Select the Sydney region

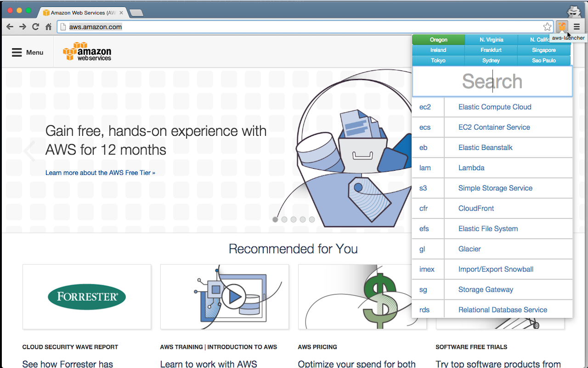coord(492,61)
